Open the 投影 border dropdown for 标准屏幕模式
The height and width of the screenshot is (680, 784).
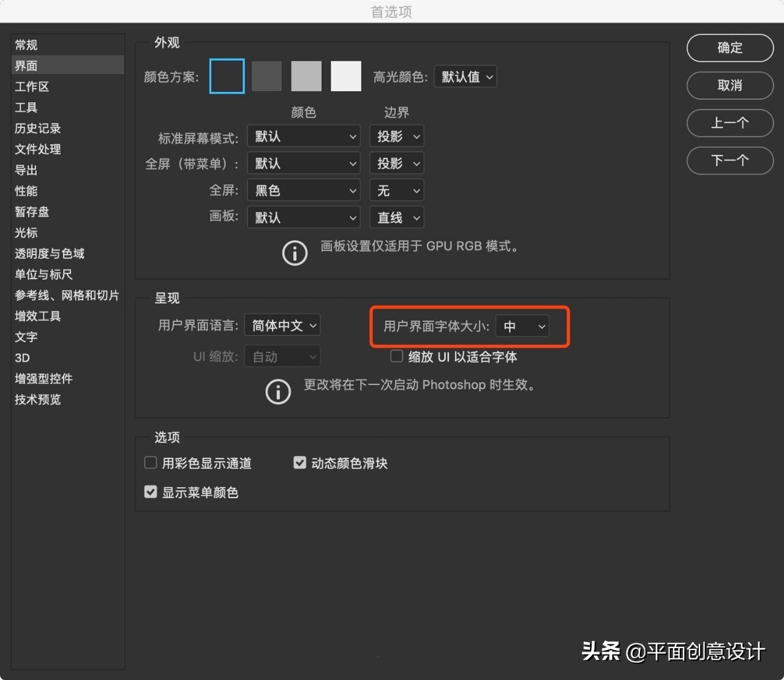coord(396,136)
